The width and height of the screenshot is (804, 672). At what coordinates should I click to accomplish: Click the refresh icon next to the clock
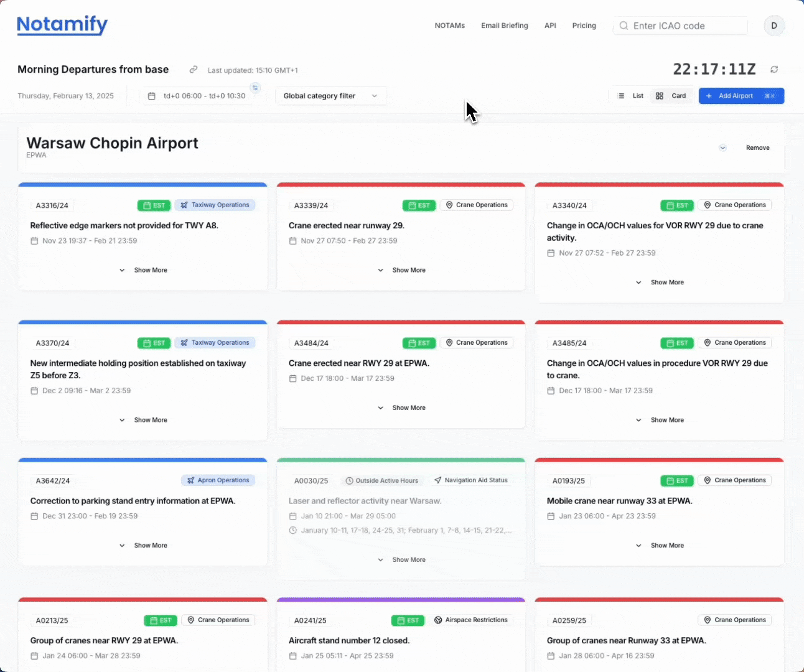tap(774, 70)
